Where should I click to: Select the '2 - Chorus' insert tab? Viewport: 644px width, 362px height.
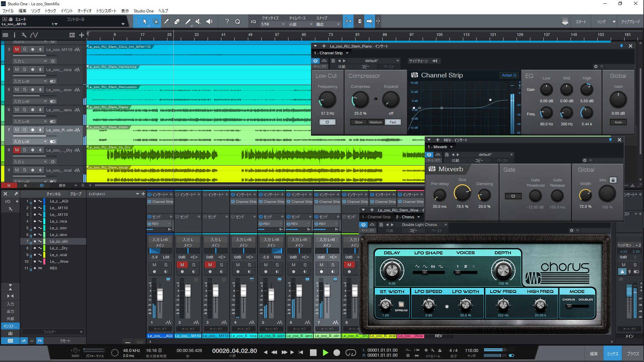[408, 217]
